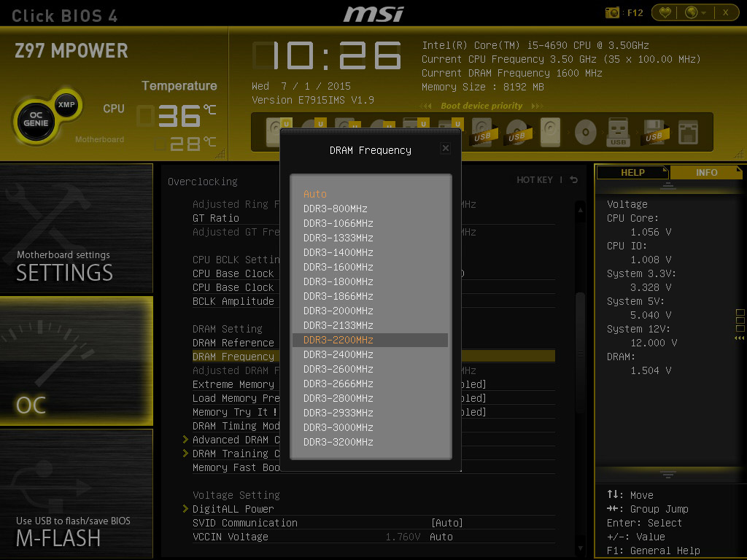Select the network boot device icon

(x=688, y=132)
